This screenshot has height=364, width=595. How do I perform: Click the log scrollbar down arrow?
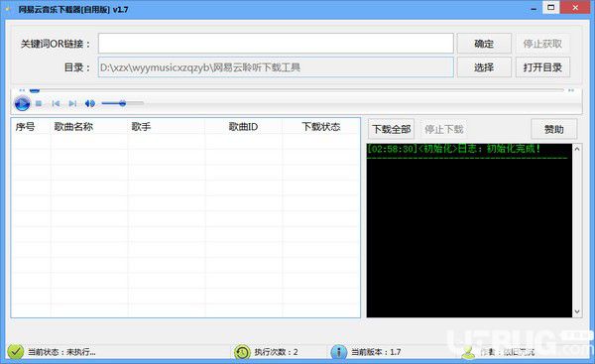pos(577,312)
